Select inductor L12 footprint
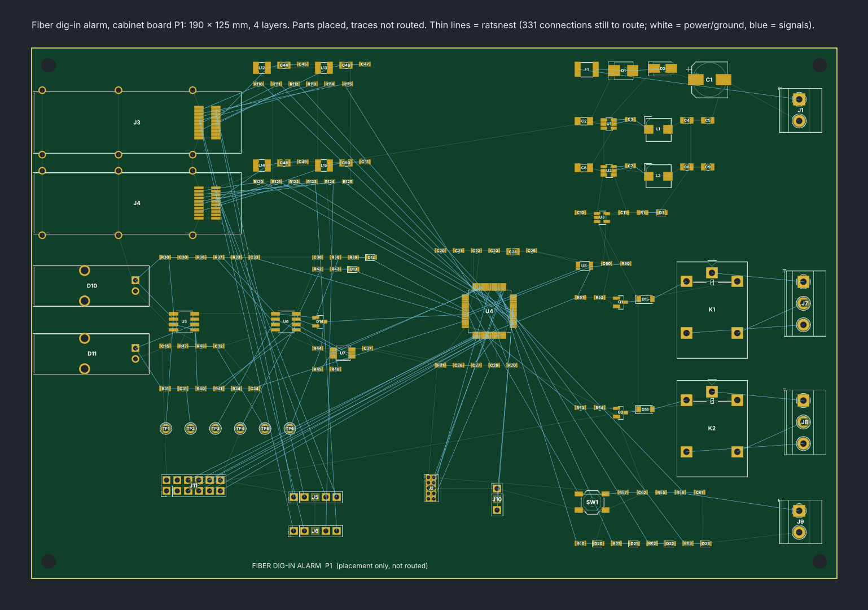868x610 pixels. pos(262,68)
